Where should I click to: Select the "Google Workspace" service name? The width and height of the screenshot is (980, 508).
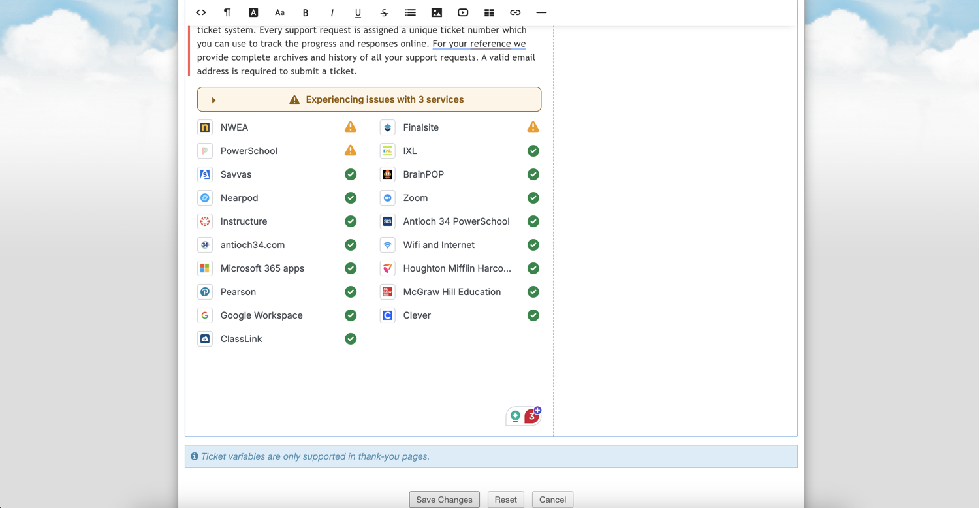click(x=262, y=315)
